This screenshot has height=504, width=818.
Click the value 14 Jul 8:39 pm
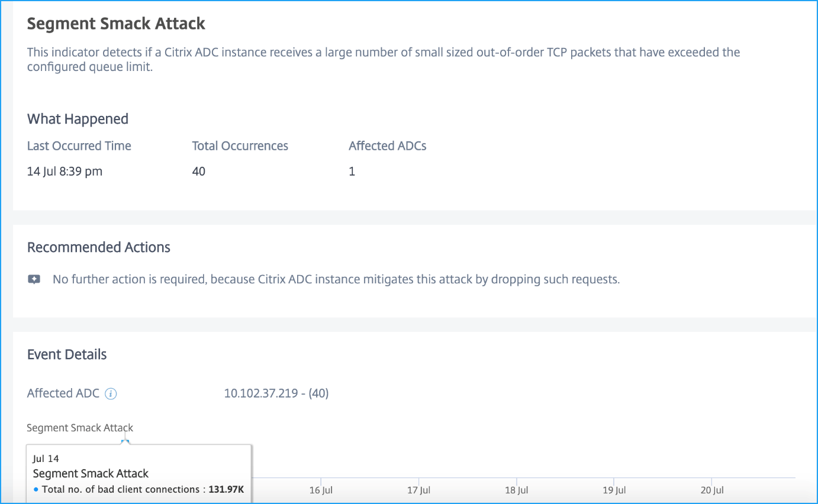[65, 172]
